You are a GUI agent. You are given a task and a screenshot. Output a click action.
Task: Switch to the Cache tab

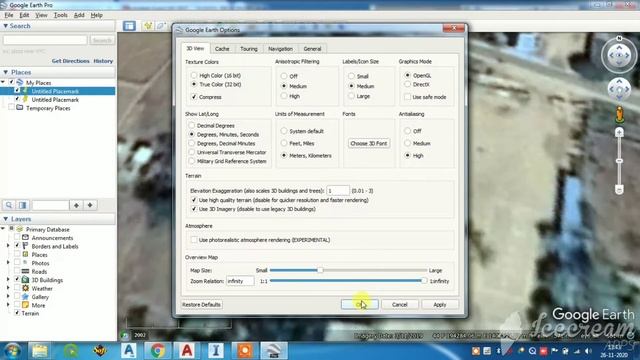click(222, 49)
